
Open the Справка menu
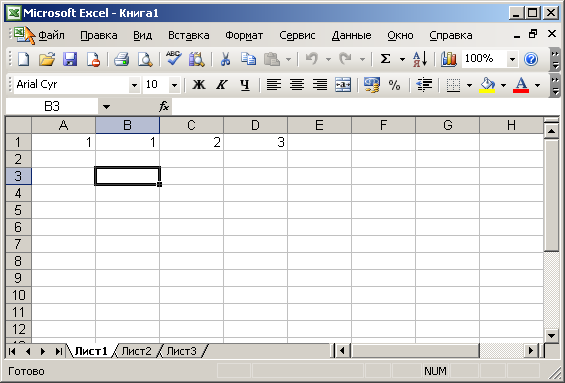point(451,35)
